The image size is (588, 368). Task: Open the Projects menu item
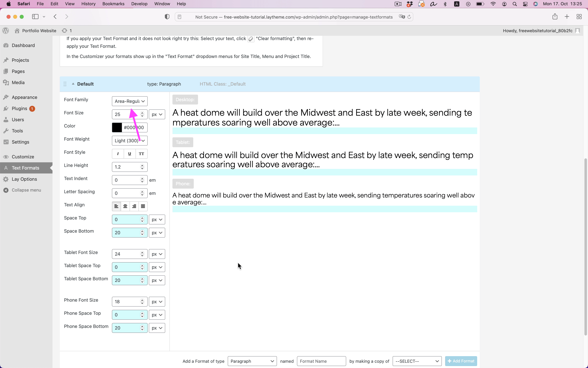[x=20, y=60]
